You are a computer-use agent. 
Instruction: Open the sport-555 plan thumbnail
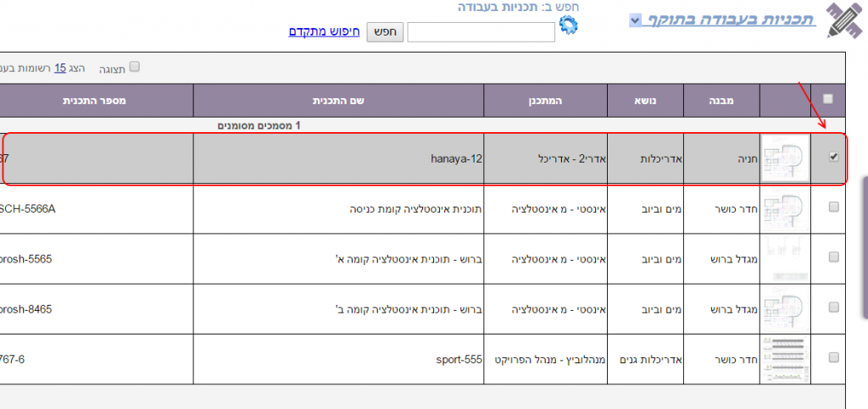[786, 358]
